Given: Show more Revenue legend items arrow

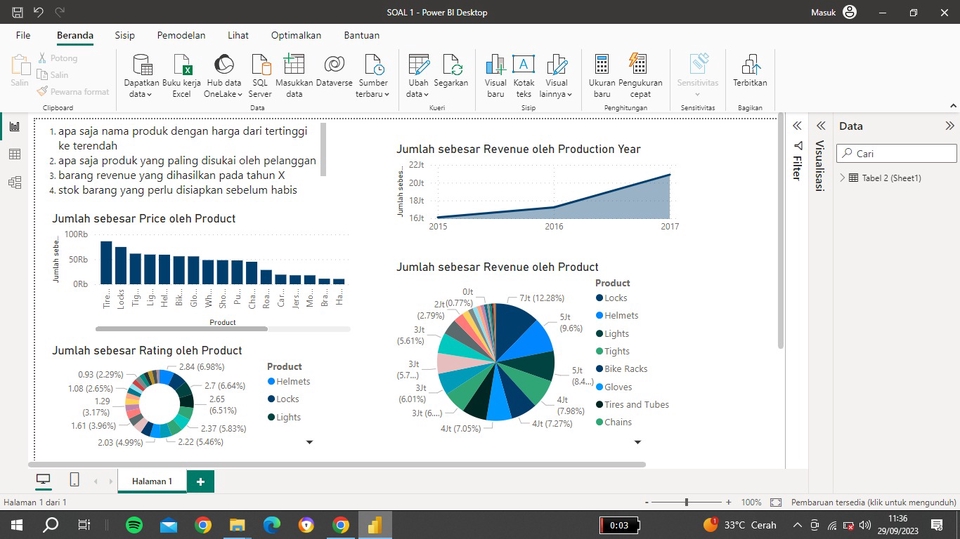Looking at the screenshot, I should 637,442.
